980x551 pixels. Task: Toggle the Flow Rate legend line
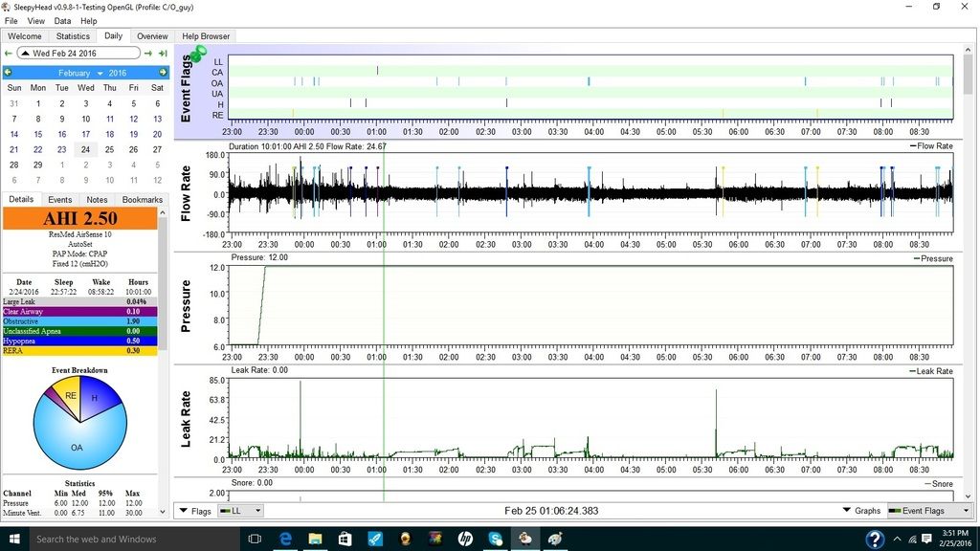pos(931,146)
